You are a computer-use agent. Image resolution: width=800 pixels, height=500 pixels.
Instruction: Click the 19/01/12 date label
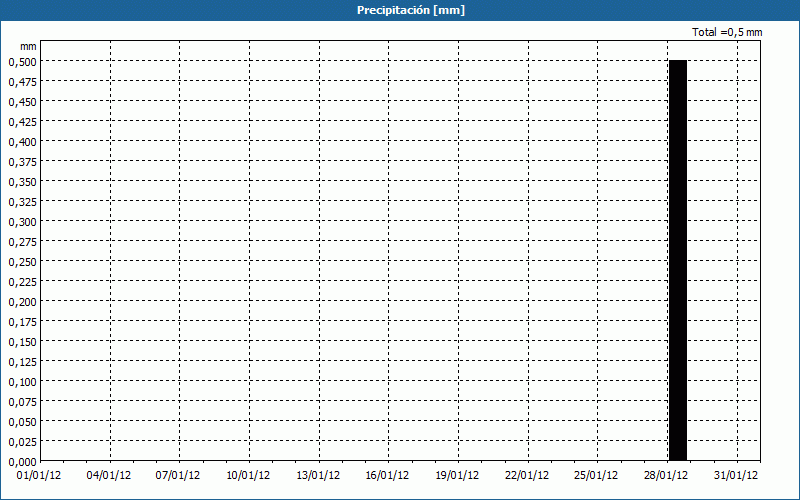click(x=457, y=476)
